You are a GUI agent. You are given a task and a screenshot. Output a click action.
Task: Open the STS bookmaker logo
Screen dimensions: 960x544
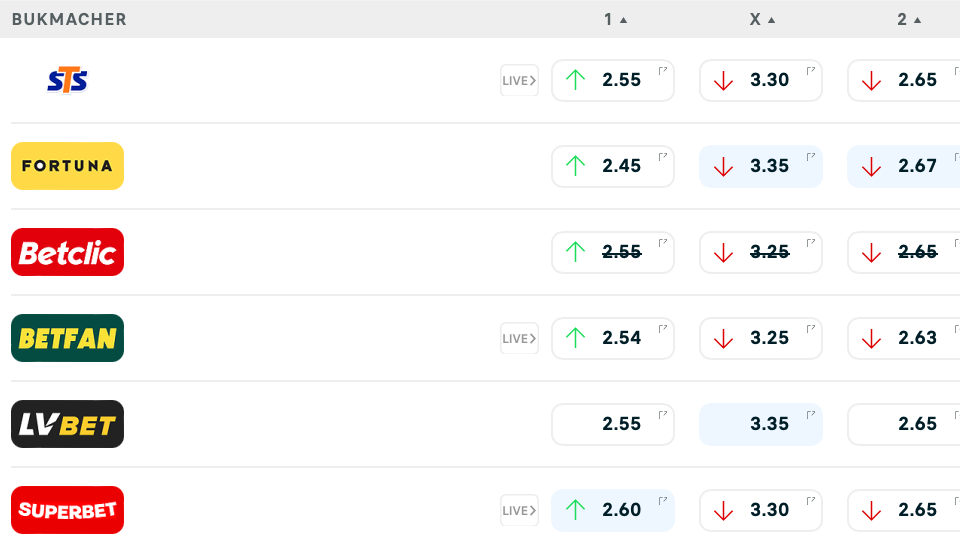67,80
